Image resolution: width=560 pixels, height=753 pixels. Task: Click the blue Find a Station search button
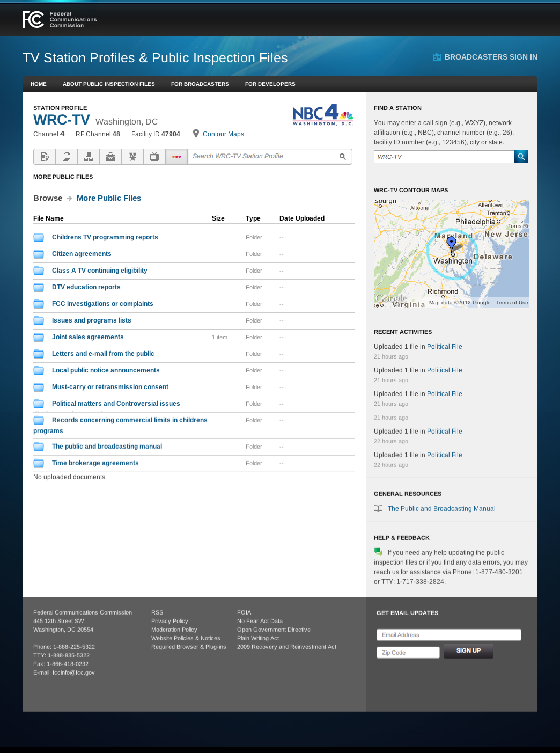click(521, 157)
